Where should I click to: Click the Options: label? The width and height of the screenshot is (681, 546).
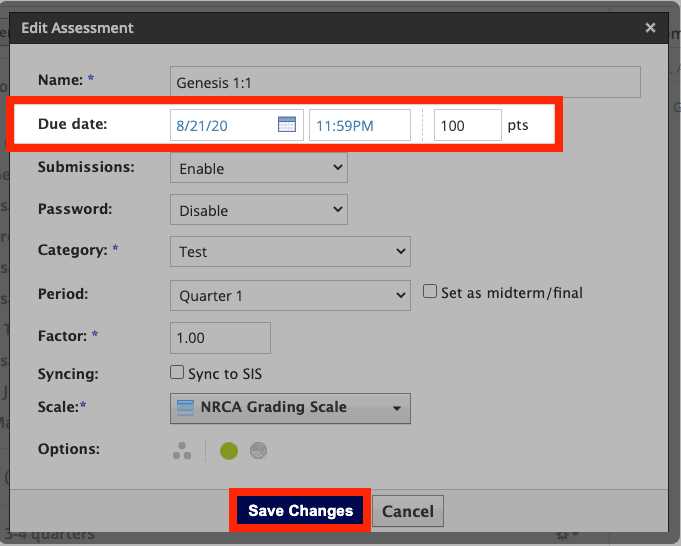69,449
